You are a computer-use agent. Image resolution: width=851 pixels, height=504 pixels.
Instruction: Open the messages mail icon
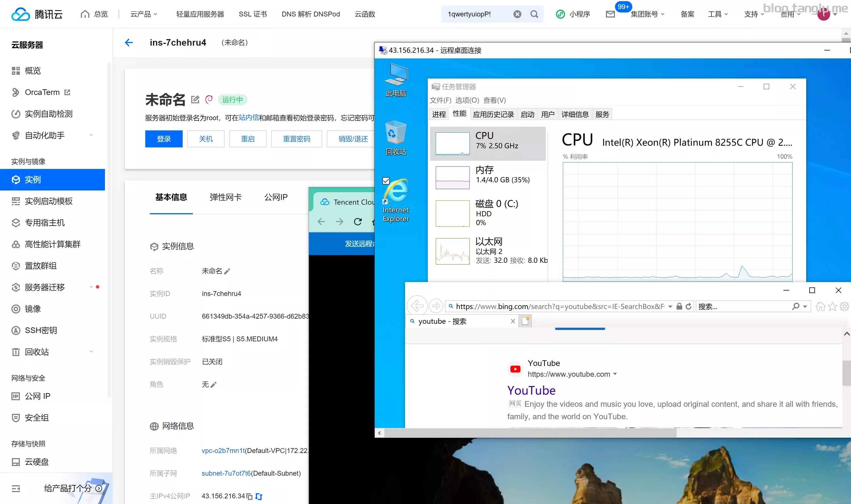click(x=610, y=14)
